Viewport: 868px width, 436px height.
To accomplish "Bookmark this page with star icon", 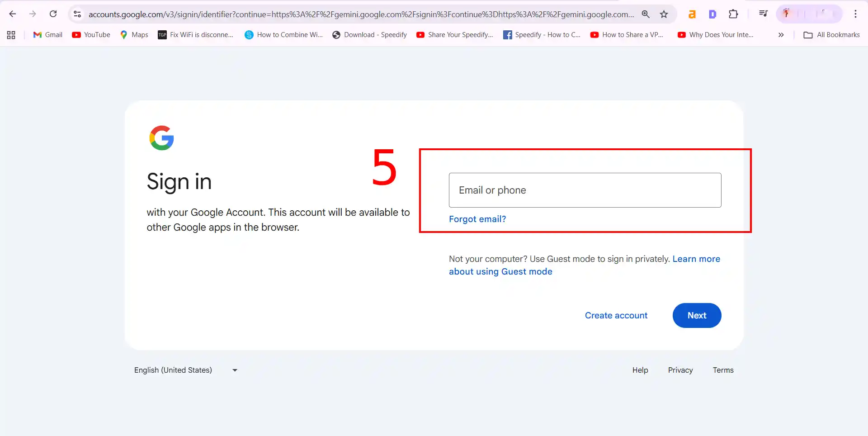I will point(664,14).
